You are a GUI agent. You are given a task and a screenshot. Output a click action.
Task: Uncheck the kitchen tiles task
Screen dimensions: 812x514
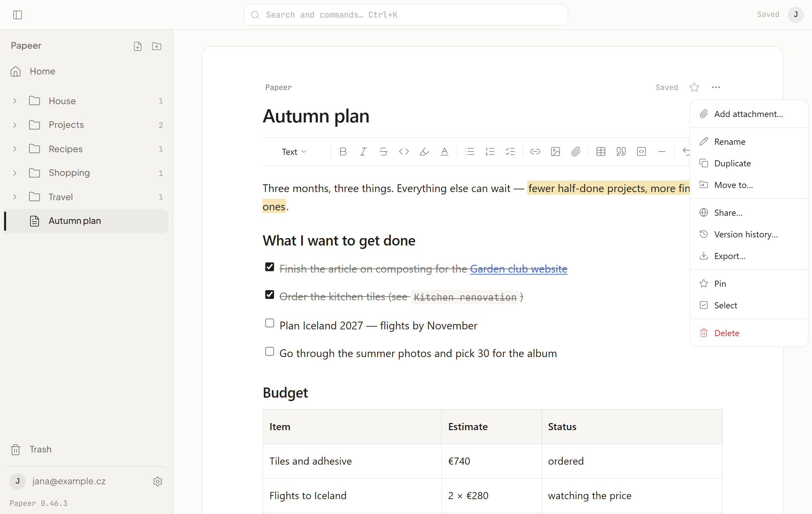pyautogui.click(x=270, y=295)
